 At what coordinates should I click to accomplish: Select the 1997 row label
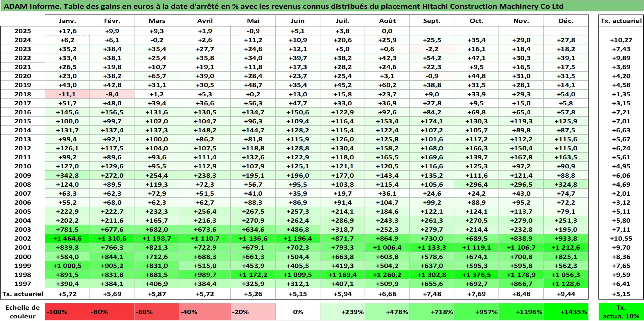(23, 284)
